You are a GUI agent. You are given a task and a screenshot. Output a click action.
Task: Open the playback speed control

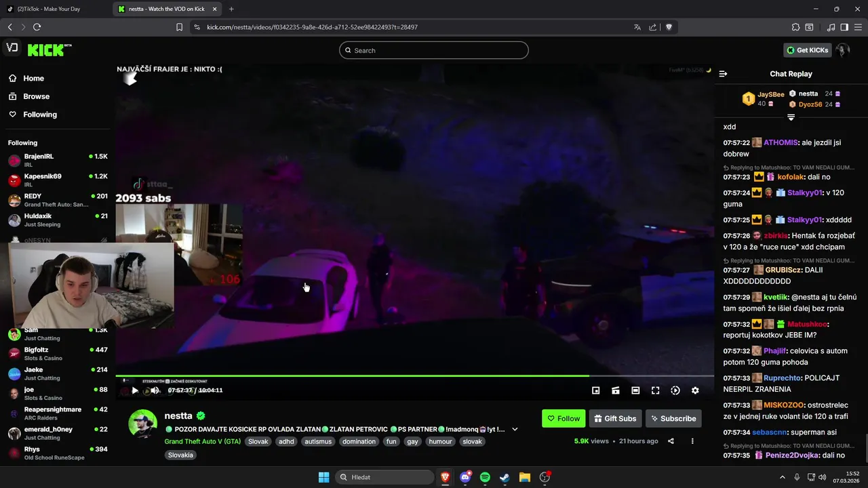click(675, 390)
